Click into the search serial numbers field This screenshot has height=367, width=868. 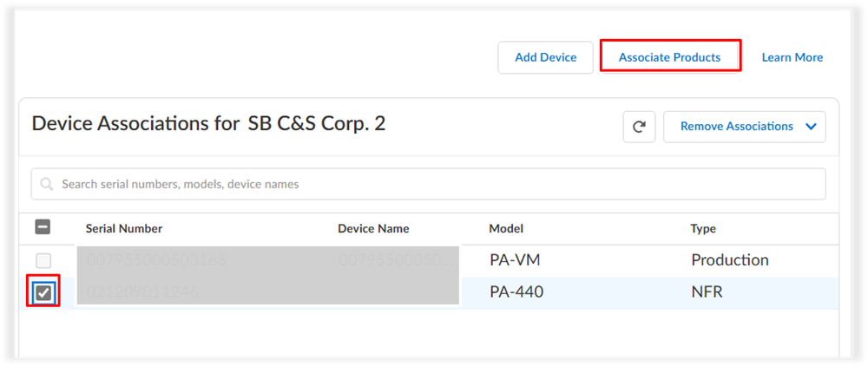pyautogui.click(x=429, y=184)
